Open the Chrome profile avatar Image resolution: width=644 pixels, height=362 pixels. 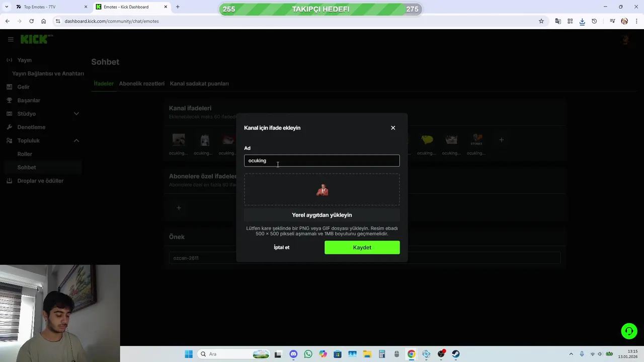coord(624,21)
